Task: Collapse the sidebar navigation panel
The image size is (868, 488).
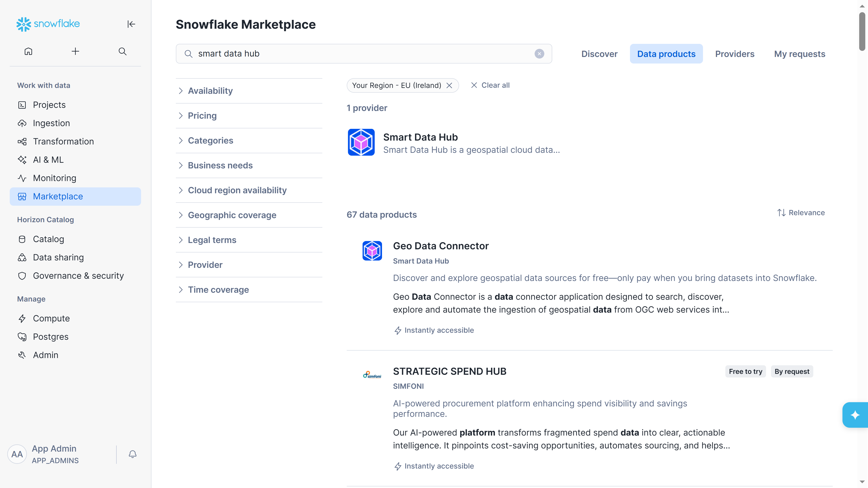Action: tap(131, 24)
